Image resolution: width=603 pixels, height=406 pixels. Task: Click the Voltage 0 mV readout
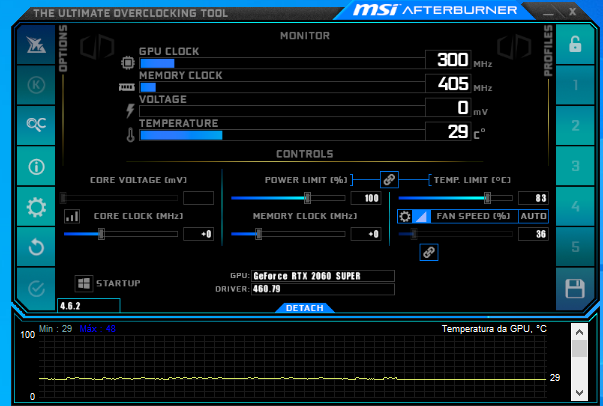[448, 107]
